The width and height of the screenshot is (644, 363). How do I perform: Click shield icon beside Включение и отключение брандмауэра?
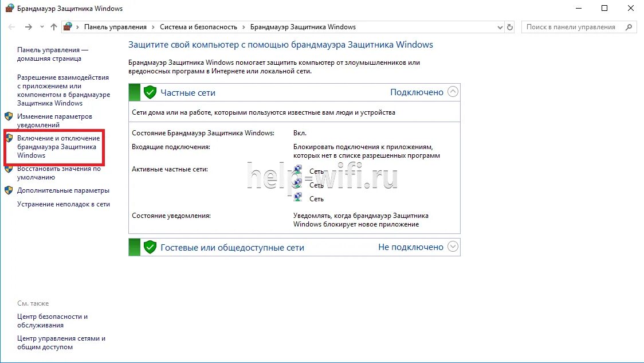click(x=9, y=138)
